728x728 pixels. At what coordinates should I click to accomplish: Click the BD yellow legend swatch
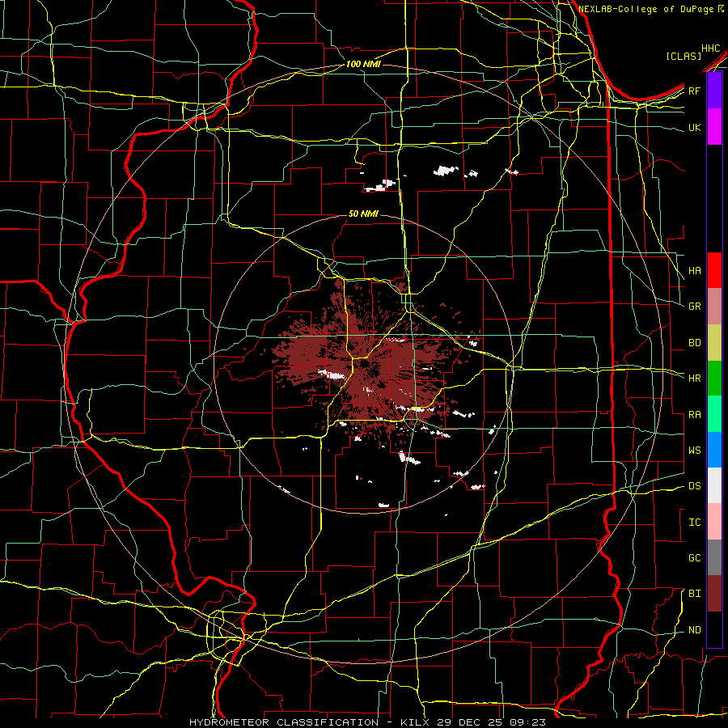coord(714,343)
